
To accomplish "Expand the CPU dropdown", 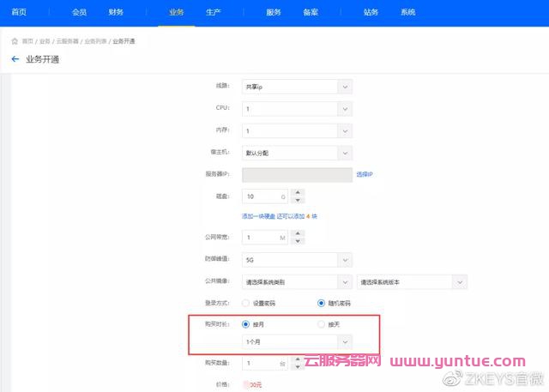I will (297, 109).
